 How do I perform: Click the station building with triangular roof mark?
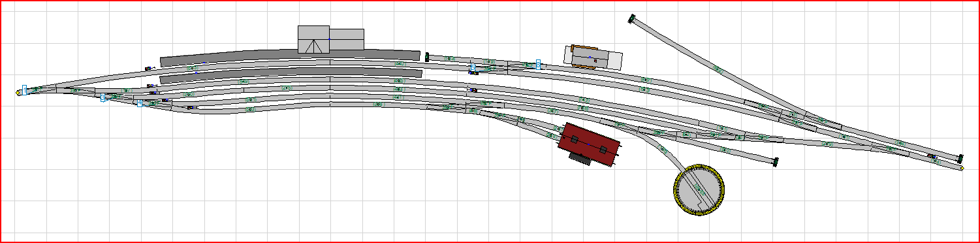click(x=313, y=40)
